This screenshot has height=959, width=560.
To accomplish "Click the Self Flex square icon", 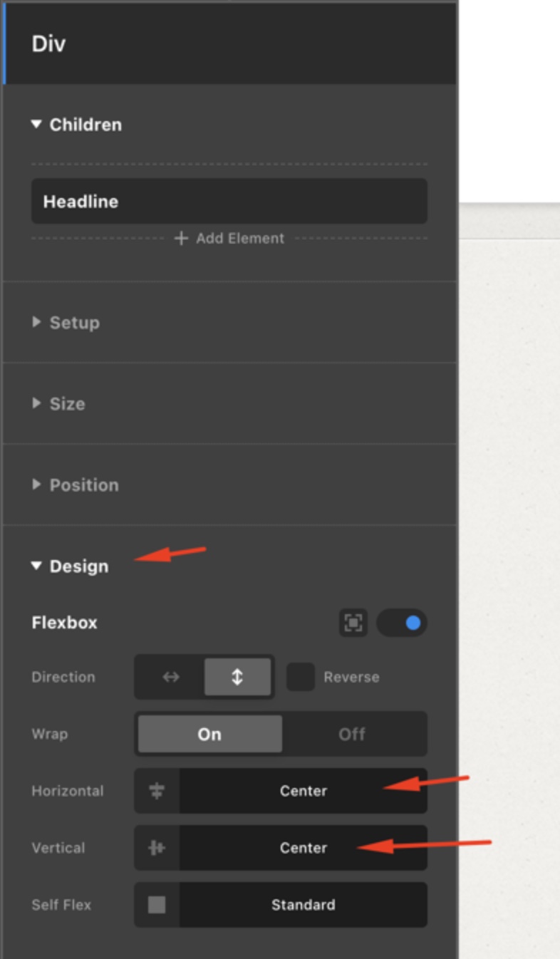I will pos(157,905).
